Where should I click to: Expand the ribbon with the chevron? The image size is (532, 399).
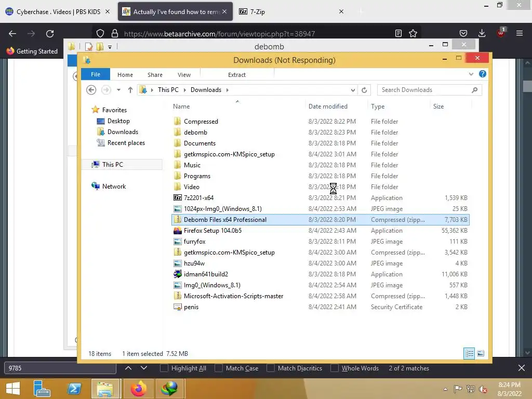click(471, 74)
